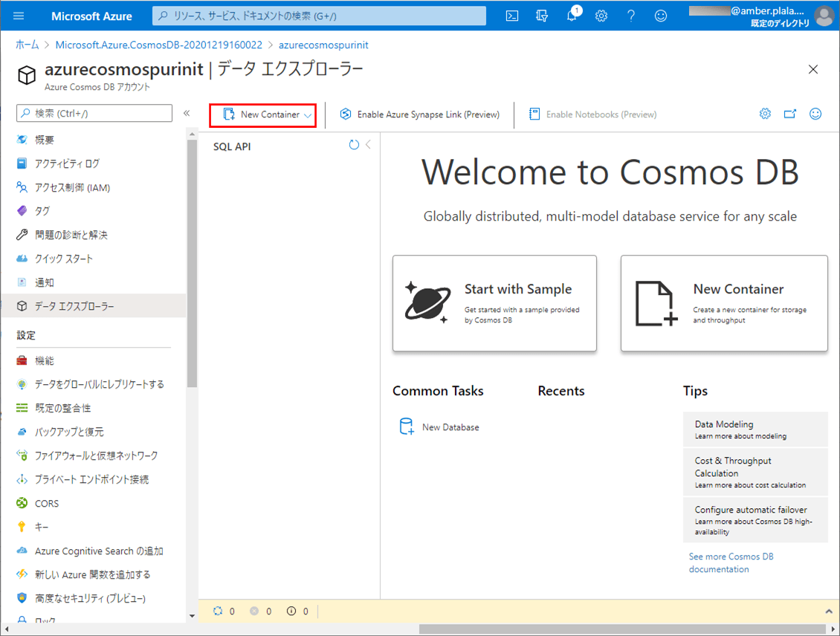Open the Azure portal hamburger menu
Viewport: 840px width, 636px height.
tap(19, 16)
